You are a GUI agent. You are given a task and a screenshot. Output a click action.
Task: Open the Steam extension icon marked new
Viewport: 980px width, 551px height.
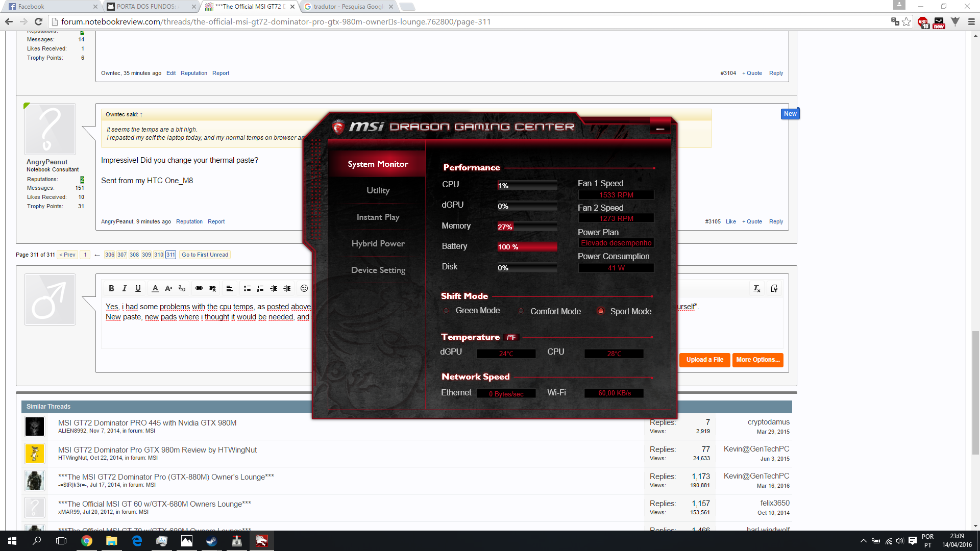(939, 22)
